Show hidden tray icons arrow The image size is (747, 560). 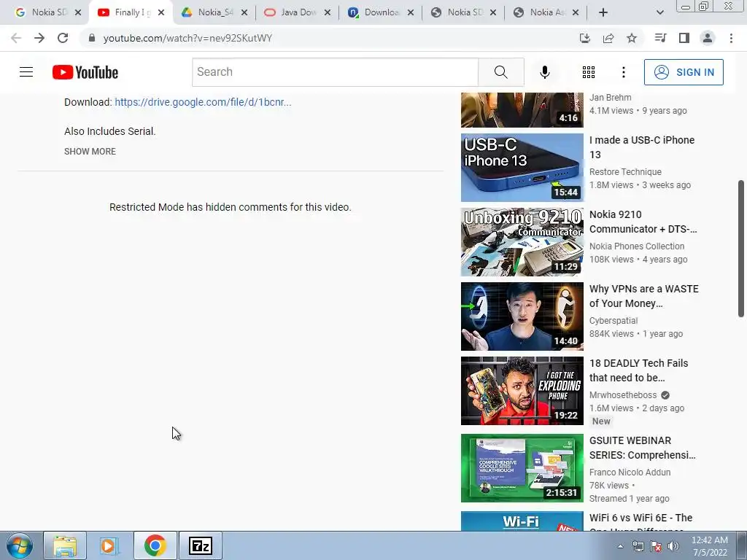[620, 546]
